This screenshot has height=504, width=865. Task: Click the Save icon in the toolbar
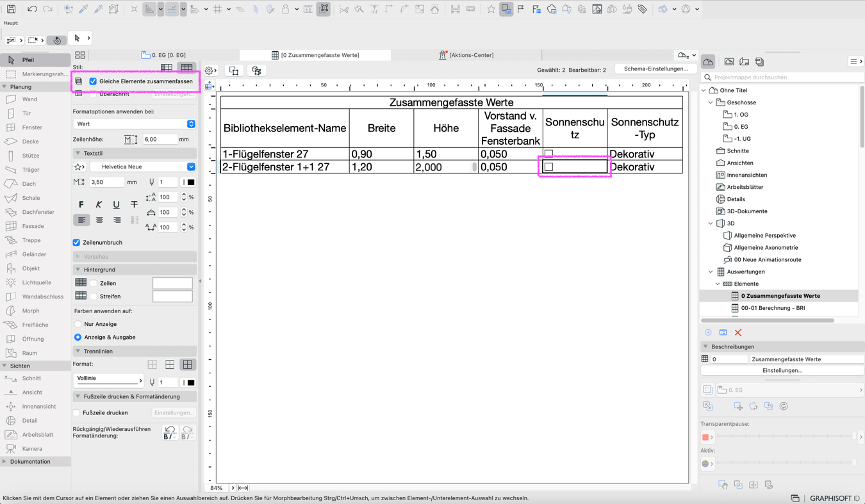(x=11, y=9)
